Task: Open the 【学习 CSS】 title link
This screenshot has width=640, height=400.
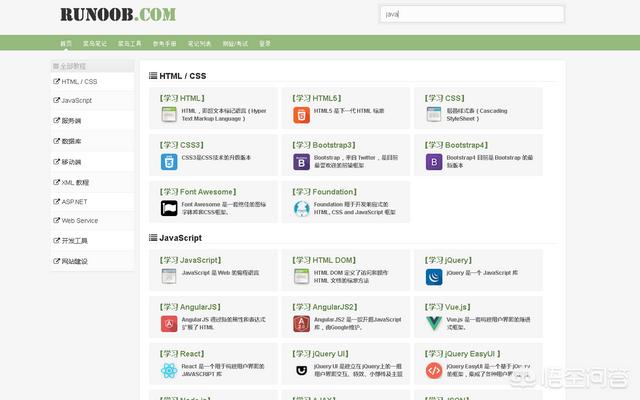Action: pos(444,98)
